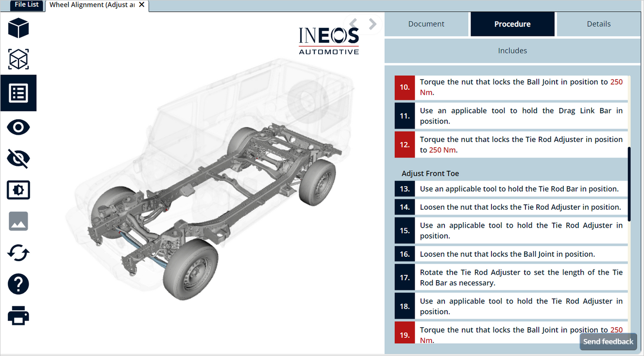This screenshot has width=644, height=356.
Task: Go to next view with right chevron
Action: (373, 23)
